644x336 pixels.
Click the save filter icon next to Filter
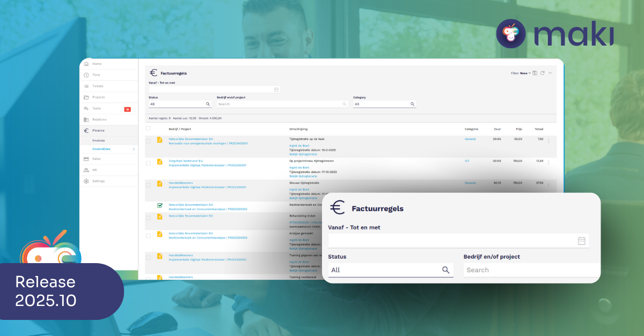pos(535,73)
